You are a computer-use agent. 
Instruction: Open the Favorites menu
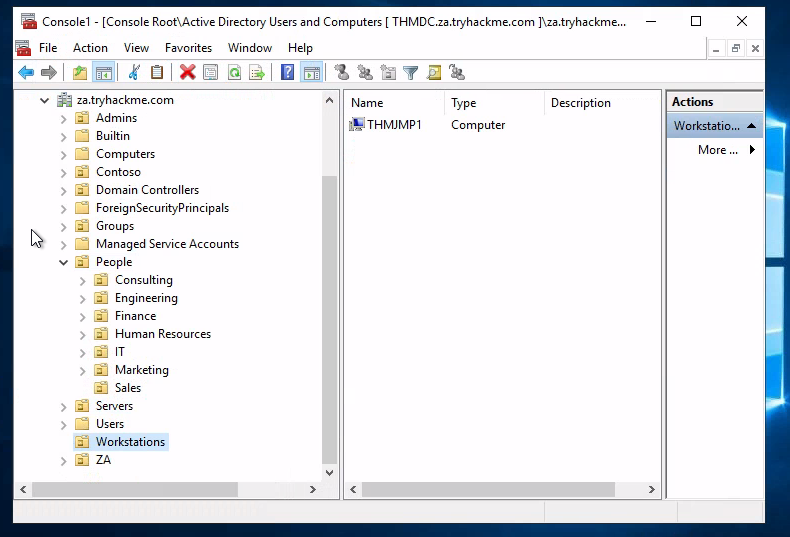(188, 48)
